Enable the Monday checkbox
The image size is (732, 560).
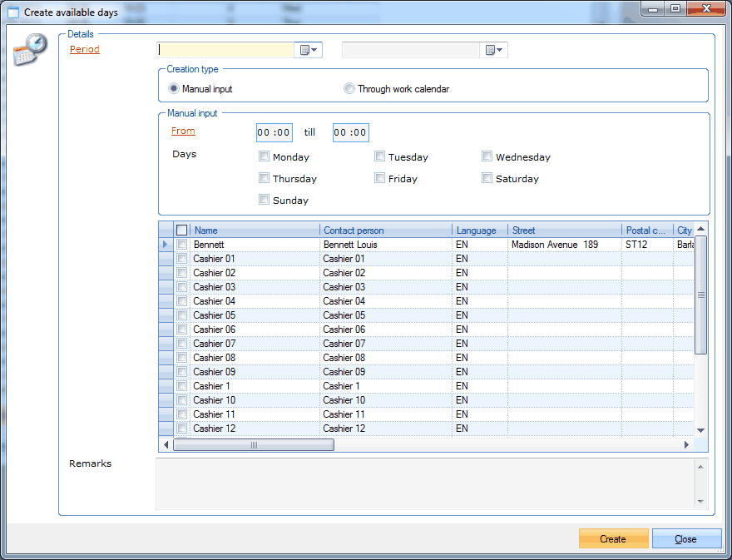coord(265,156)
